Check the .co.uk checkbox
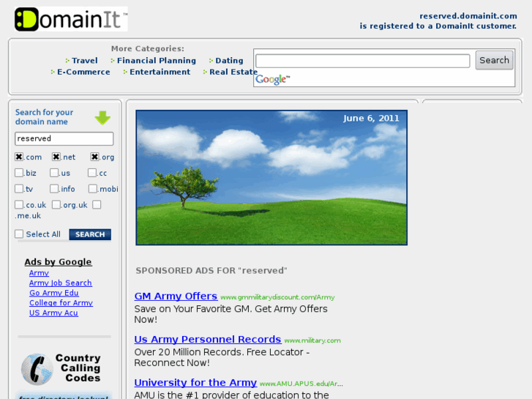The image size is (532, 399). [19, 204]
